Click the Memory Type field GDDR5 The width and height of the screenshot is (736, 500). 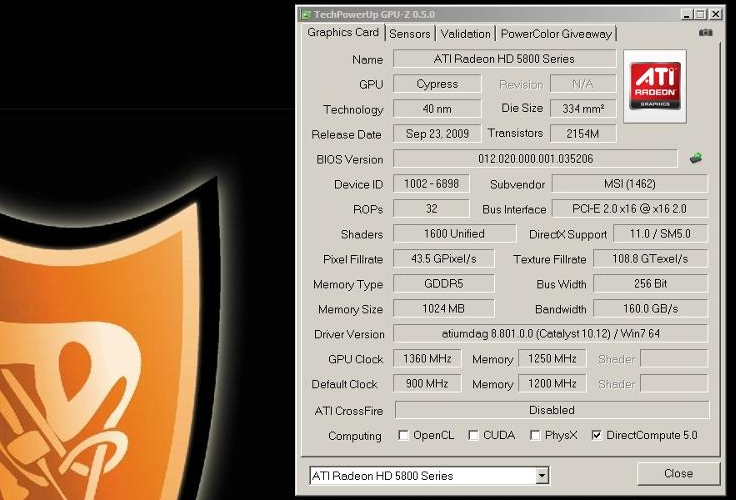click(444, 283)
